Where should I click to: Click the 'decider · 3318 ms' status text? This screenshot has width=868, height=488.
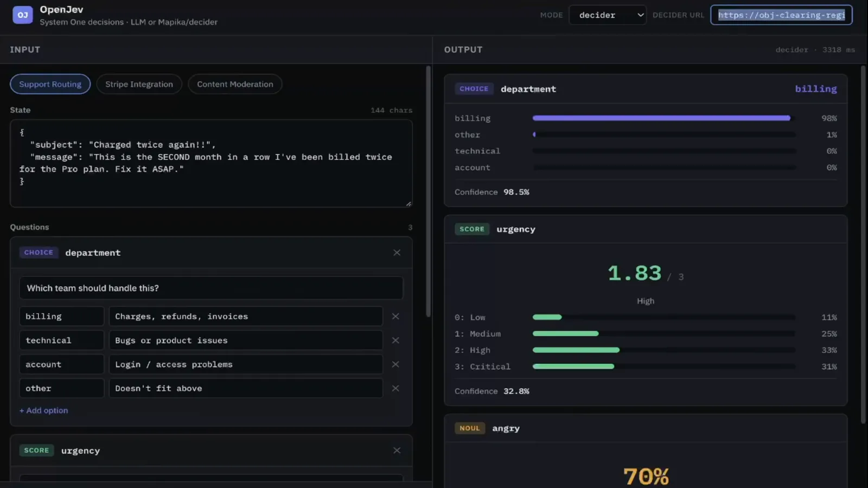point(815,50)
